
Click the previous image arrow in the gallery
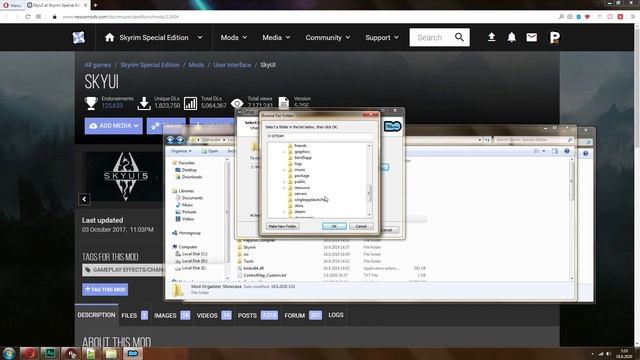coord(84,199)
